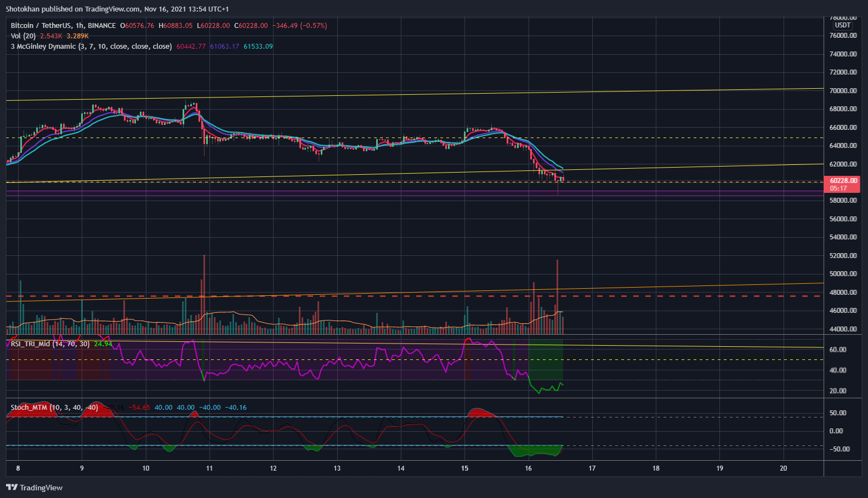Viewport: 868px width, 498px height.
Task: Click the change value -346.49 (-0.57%)
Action: click(300, 26)
